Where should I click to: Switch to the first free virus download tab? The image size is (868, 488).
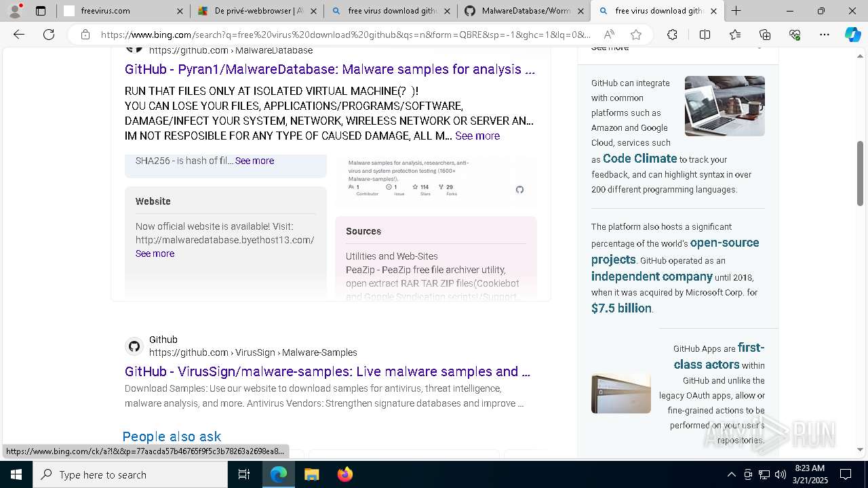(x=390, y=11)
